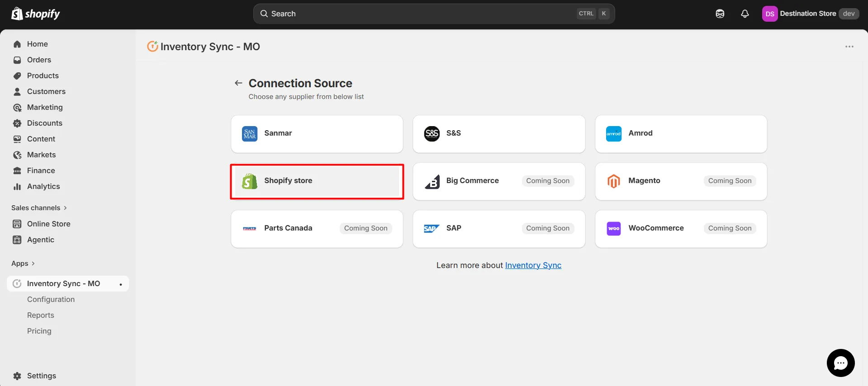Click the S&S logo icon
The height and width of the screenshot is (386, 868).
432,134
